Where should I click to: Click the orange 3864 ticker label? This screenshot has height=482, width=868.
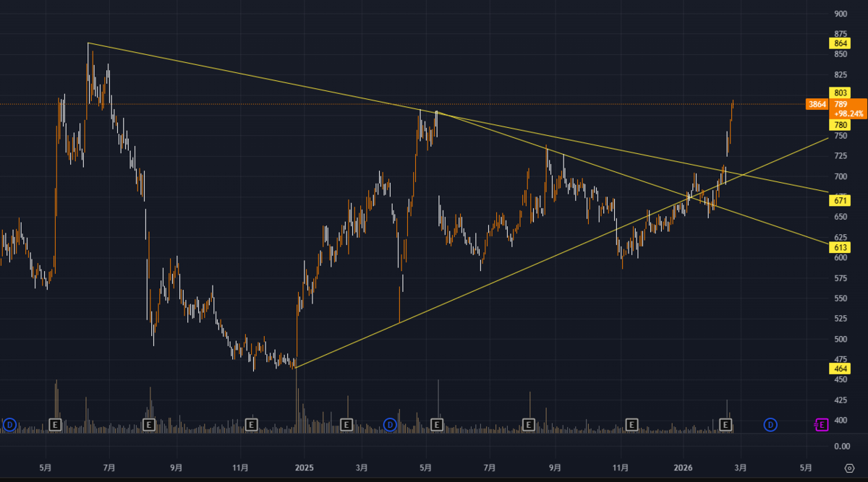[817, 105]
